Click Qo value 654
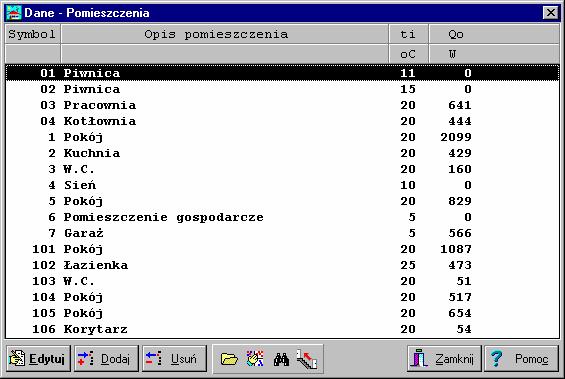Image resolution: width=565 pixels, height=379 pixels. point(460,313)
